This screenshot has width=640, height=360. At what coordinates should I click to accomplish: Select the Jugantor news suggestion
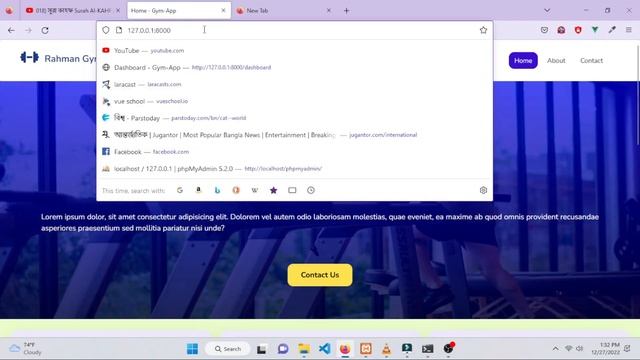point(294,135)
